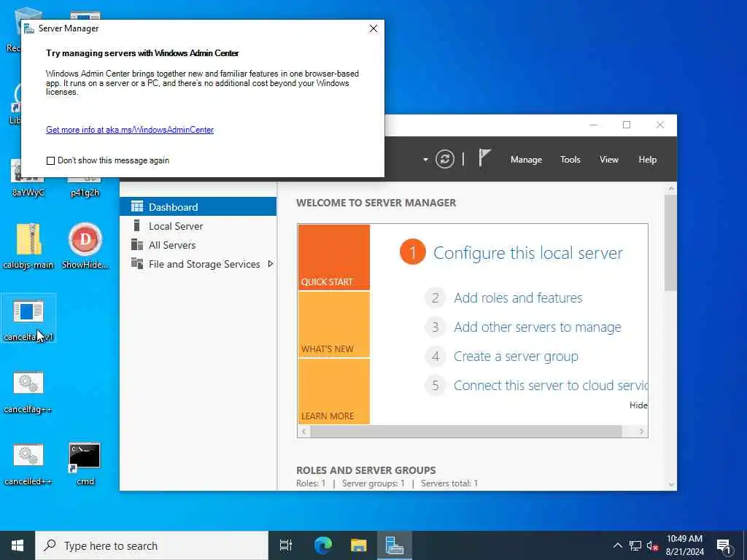Launch Microsoft Edge from the taskbar
The width and height of the screenshot is (747, 560).
[x=322, y=545]
